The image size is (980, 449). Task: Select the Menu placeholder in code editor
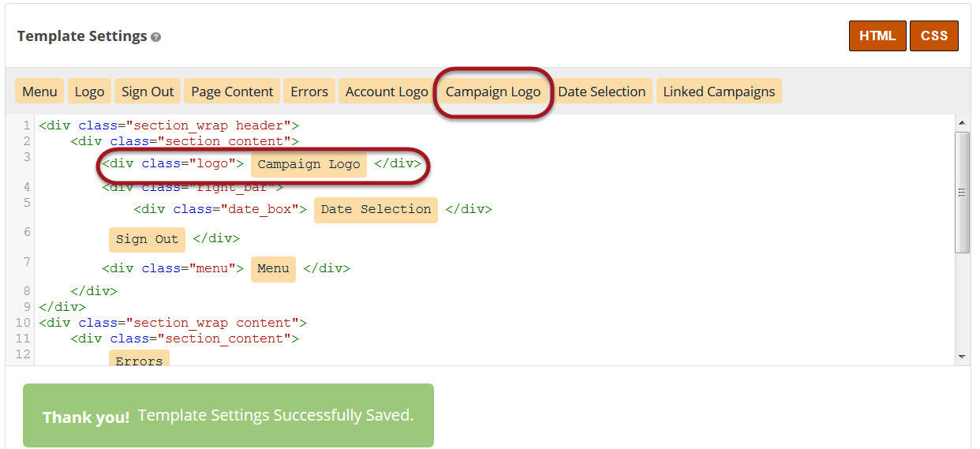(273, 269)
